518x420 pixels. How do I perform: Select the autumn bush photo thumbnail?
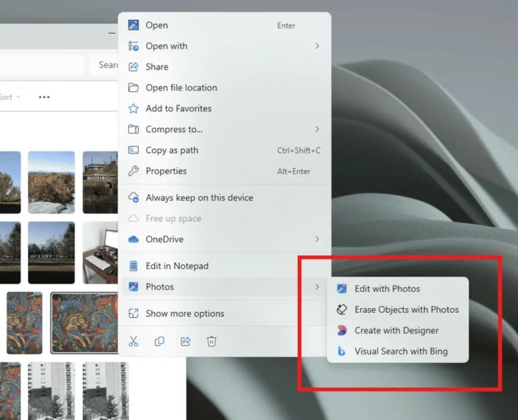(x=51, y=182)
